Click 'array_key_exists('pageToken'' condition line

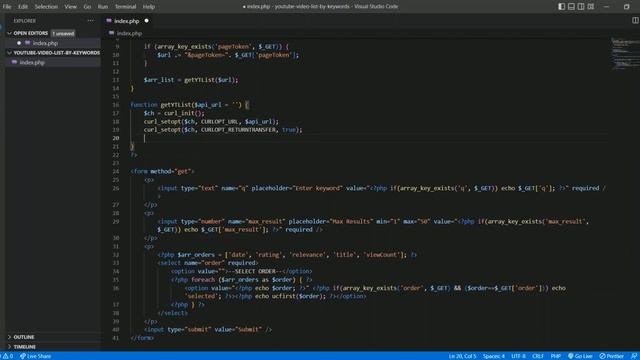click(216, 47)
